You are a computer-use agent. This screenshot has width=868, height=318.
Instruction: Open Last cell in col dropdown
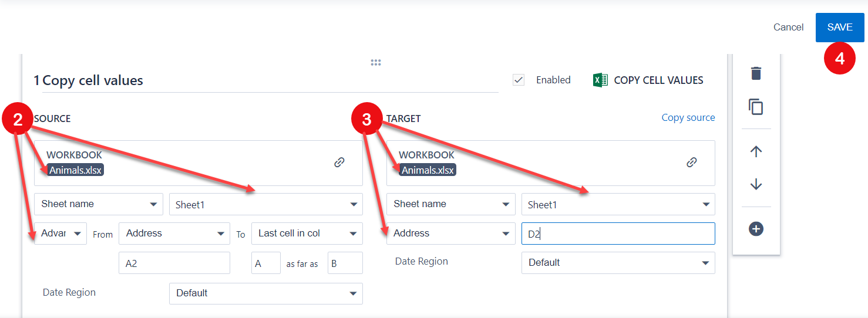pos(307,234)
